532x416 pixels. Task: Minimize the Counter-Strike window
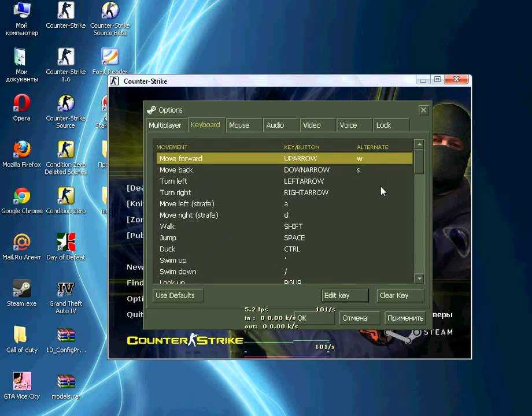click(423, 80)
